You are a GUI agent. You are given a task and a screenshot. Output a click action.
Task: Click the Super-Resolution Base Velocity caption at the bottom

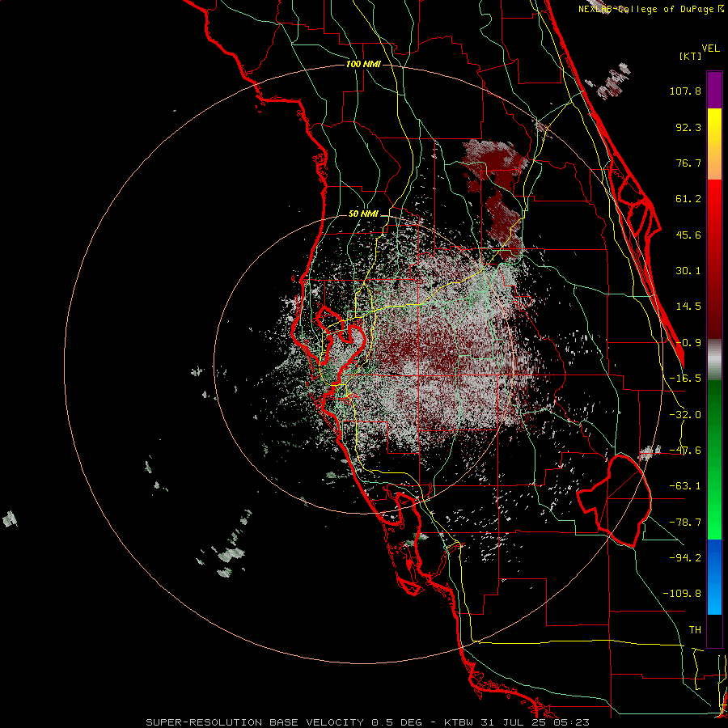click(367, 722)
